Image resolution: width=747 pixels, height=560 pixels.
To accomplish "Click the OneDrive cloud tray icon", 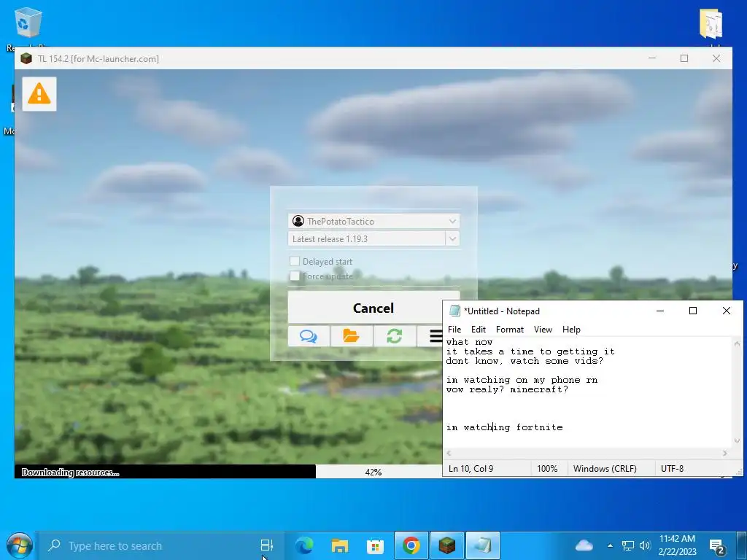I will 584,545.
